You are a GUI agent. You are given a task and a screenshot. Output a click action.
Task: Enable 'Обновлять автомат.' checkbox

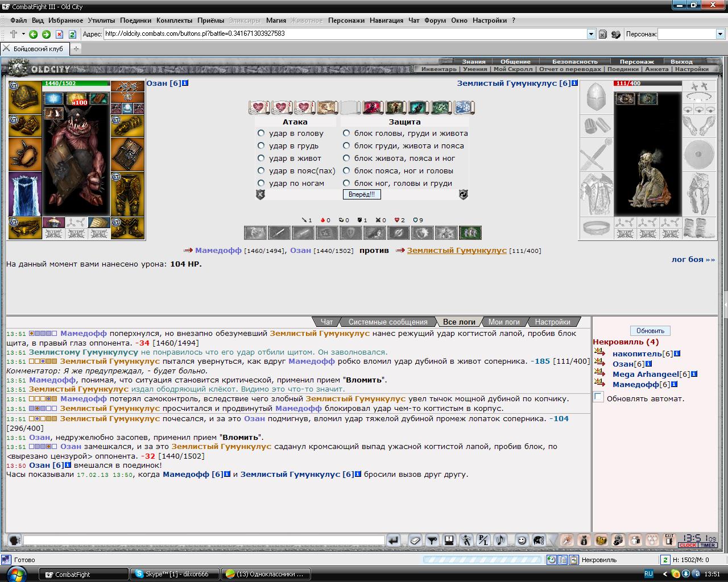[x=598, y=397]
